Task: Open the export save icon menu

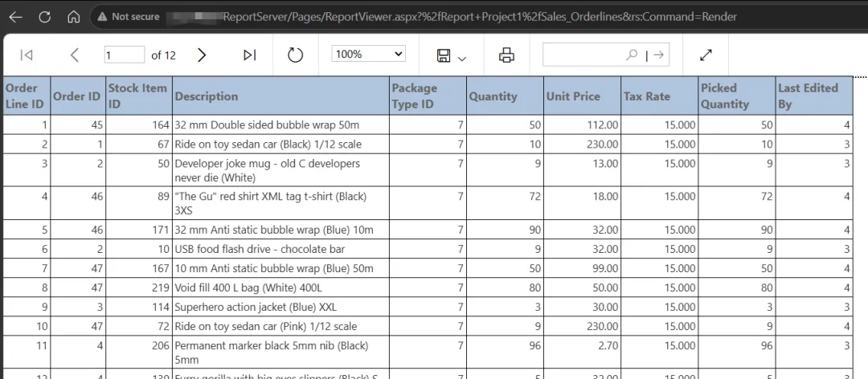Action: tap(444, 55)
